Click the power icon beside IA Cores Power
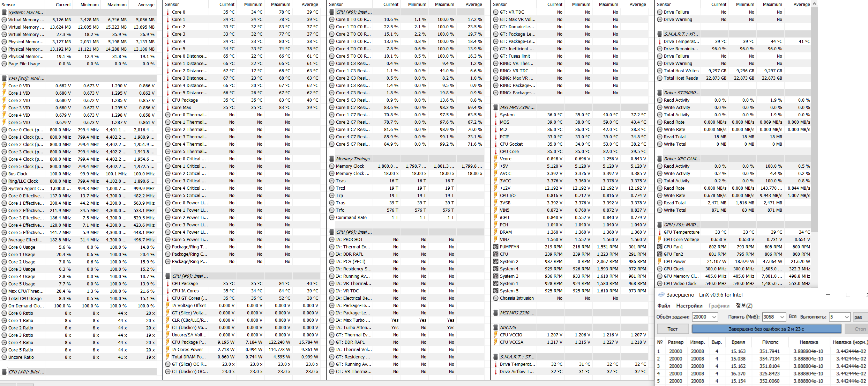The image size is (868, 386). tap(168, 349)
